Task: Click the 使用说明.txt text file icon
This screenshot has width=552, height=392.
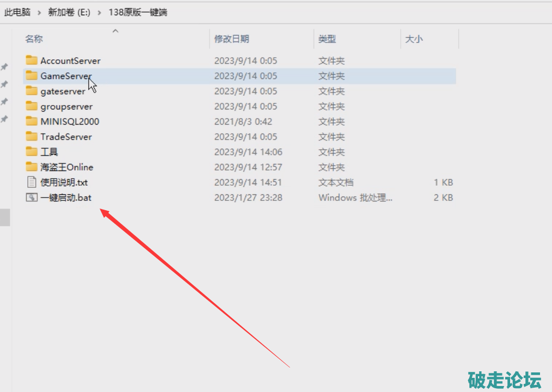Action: click(x=32, y=182)
